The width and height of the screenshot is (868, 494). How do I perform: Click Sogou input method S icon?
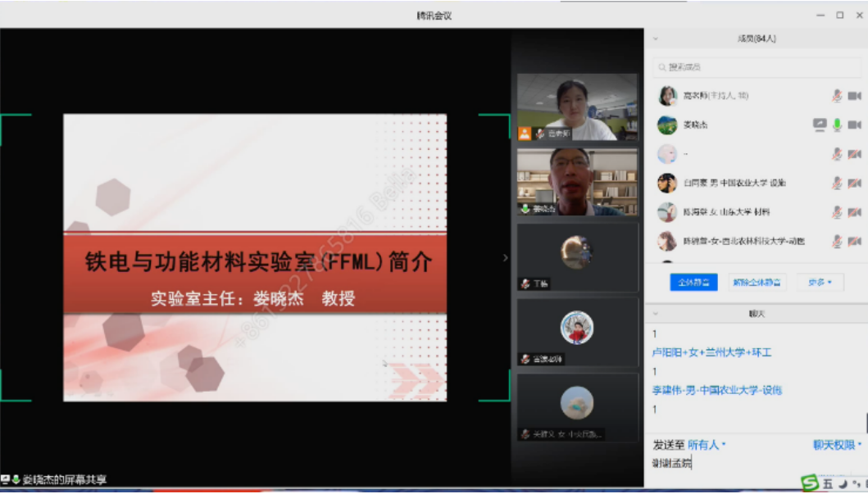click(810, 483)
